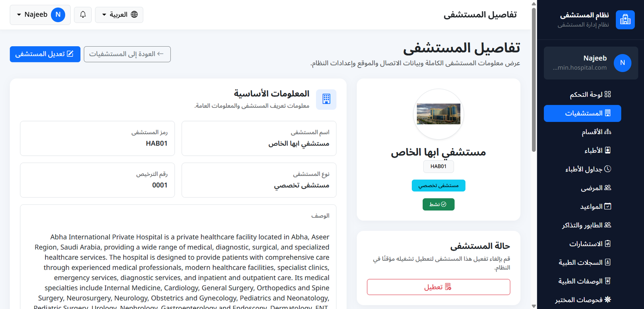Click the sidebar email text min.hospital.com
644x309 pixels.
click(x=580, y=68)
